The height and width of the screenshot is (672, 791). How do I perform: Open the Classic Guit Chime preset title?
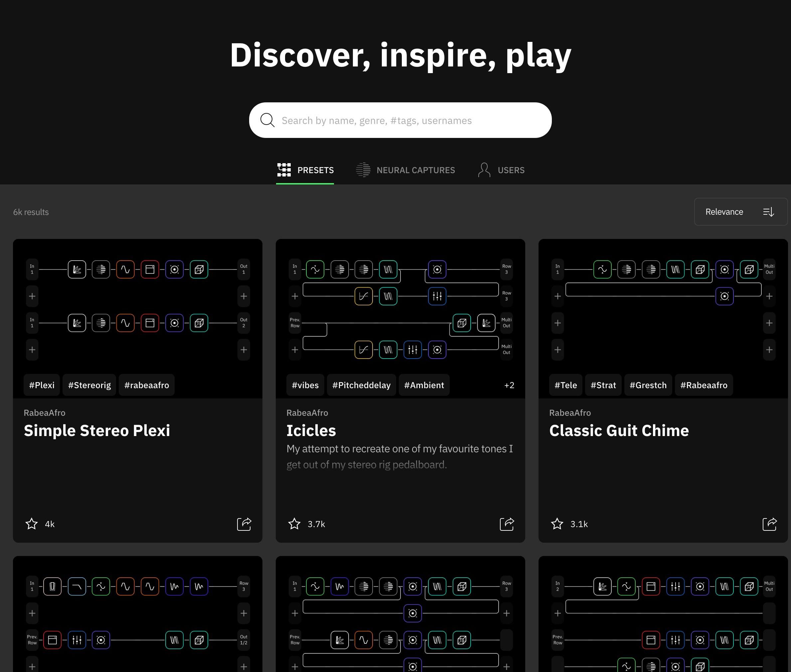click(619, 430)
